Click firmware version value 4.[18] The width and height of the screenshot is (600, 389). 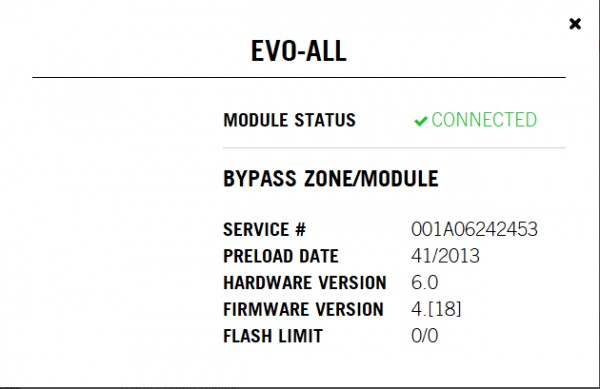[436, 309]
